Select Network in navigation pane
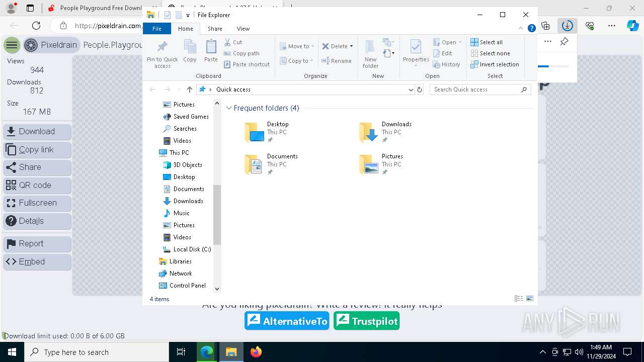644x362 pixels. [x=175, y=274]
